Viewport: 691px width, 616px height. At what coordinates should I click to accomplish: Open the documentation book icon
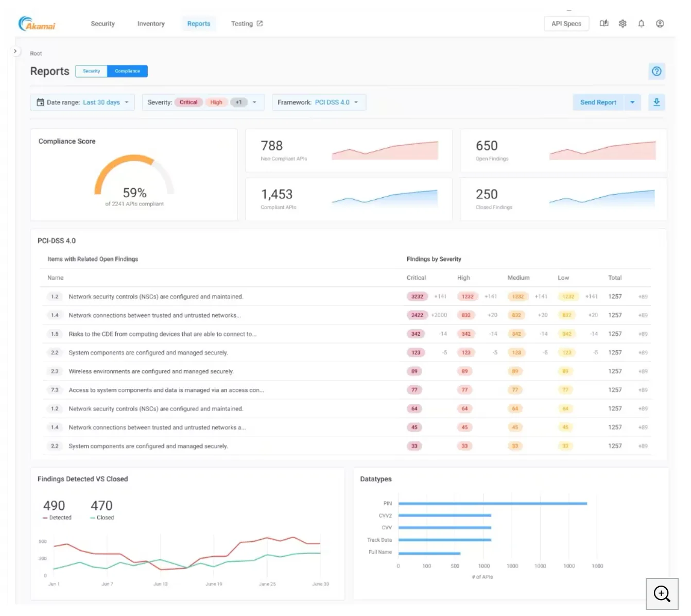(604, 23)
